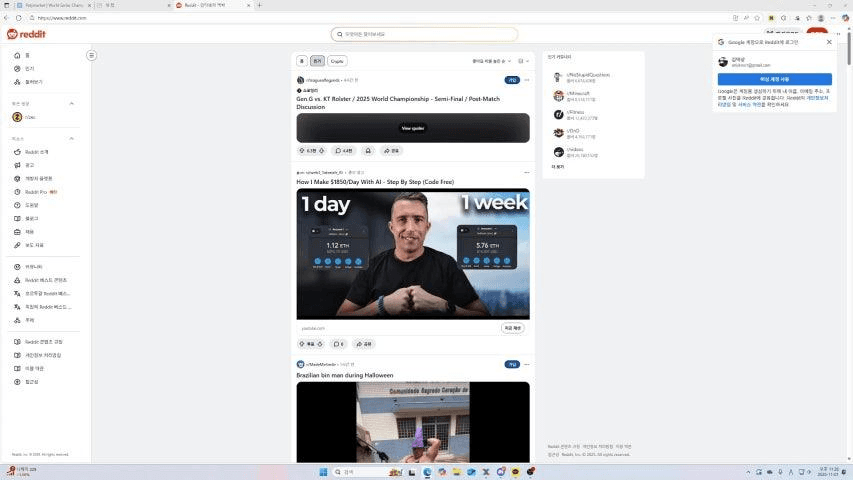The height and width of the screenshot is (480, 853).
Task: Close the Google sign-in popup
Action: 829,42
